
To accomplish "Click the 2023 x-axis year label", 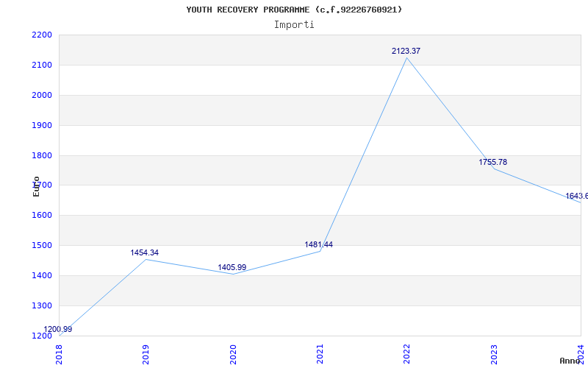I will 494,355.
